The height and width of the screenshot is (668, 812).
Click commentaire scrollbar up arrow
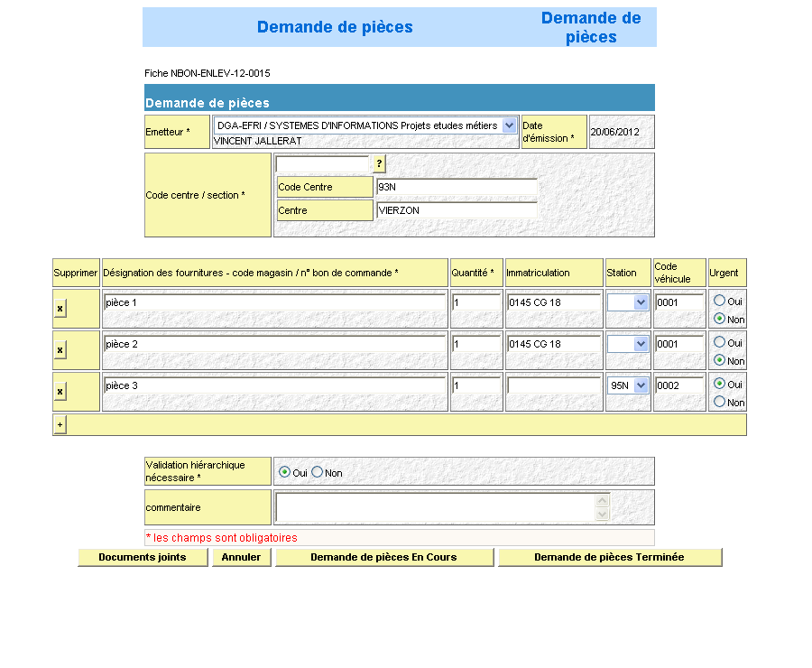[603, 501]
